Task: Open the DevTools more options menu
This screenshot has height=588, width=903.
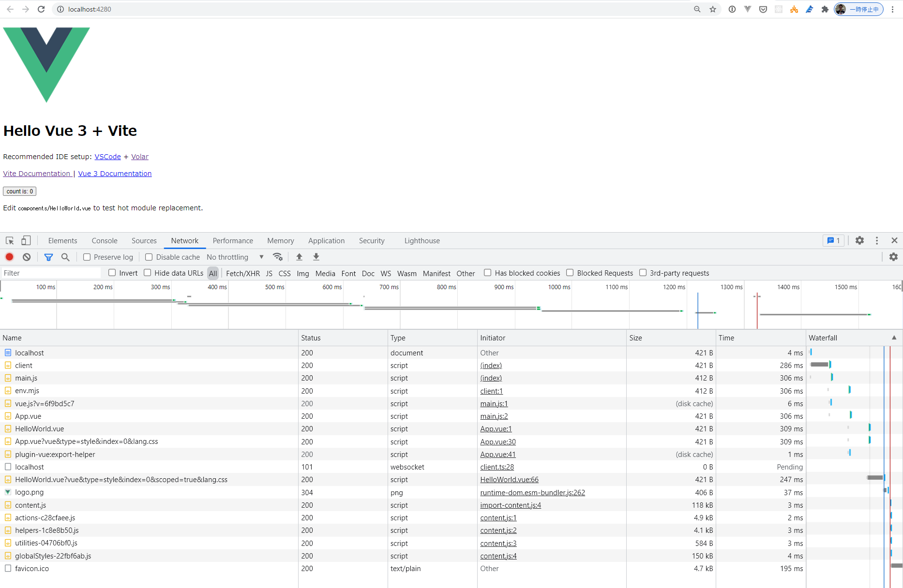Action: [876, 240]
